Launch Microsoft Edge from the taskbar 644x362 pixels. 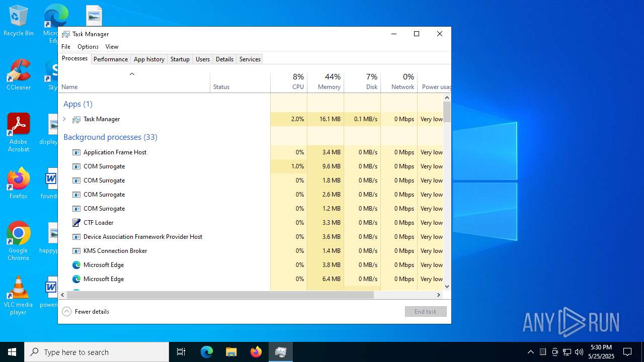(x=207, y=352)
